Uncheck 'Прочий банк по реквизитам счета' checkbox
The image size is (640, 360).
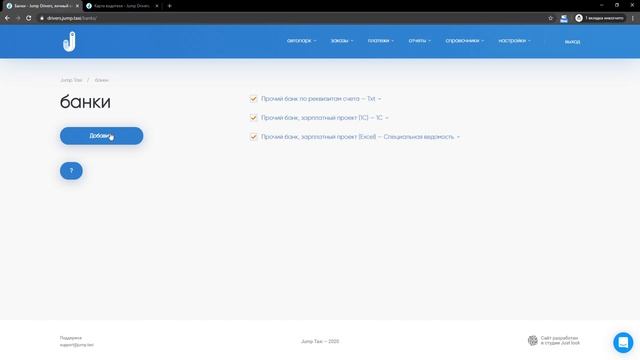253,99
